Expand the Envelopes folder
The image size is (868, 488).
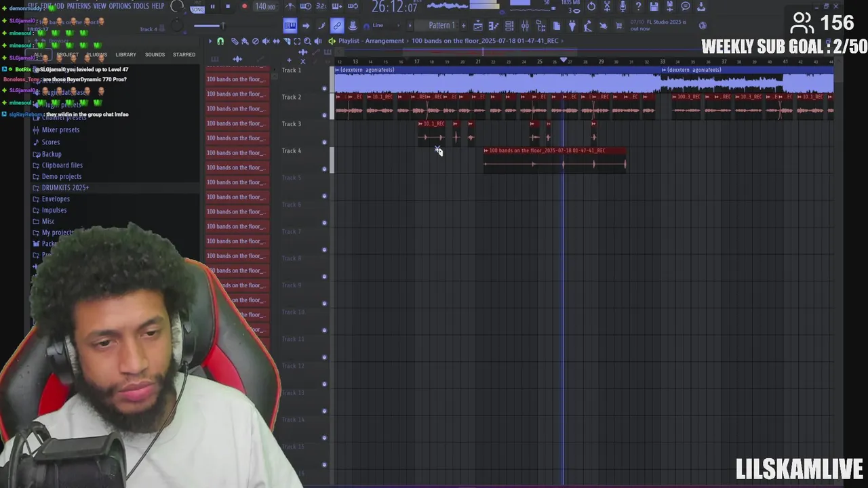[x=56, y=199]
